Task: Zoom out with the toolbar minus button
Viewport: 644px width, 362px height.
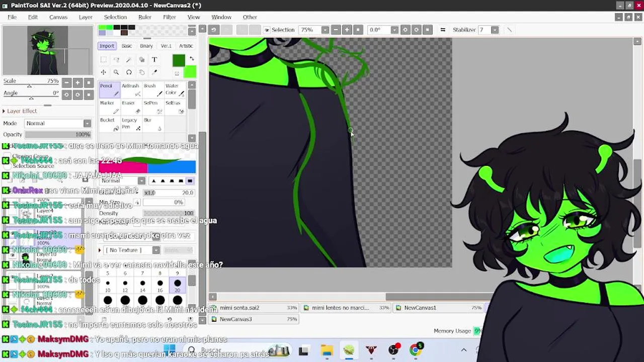Action: 336,30
